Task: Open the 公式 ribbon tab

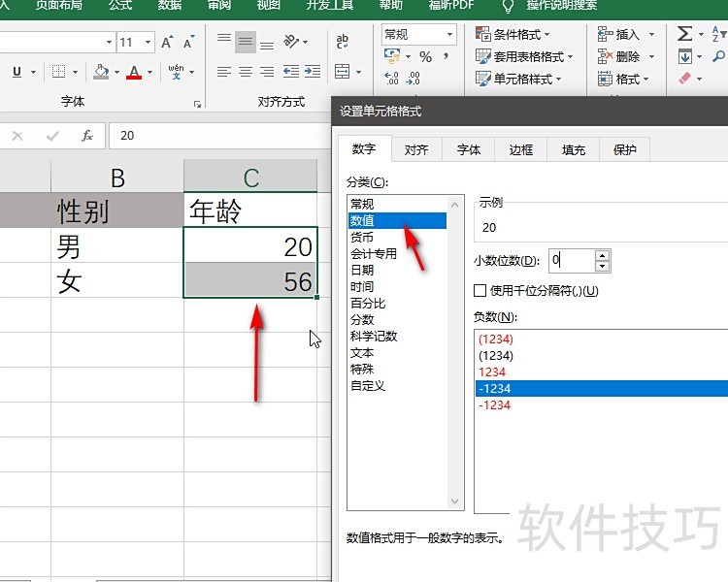Action: point(120,6)
